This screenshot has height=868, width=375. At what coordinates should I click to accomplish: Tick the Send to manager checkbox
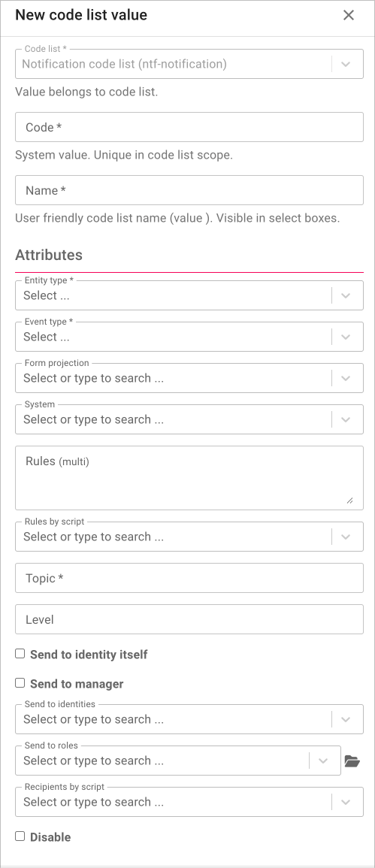point(20,683)
